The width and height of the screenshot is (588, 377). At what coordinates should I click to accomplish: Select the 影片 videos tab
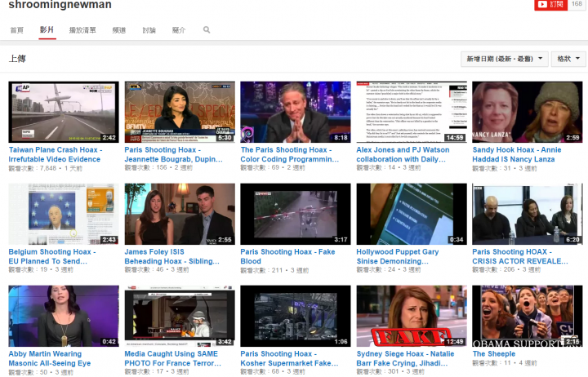coord(47,29)
